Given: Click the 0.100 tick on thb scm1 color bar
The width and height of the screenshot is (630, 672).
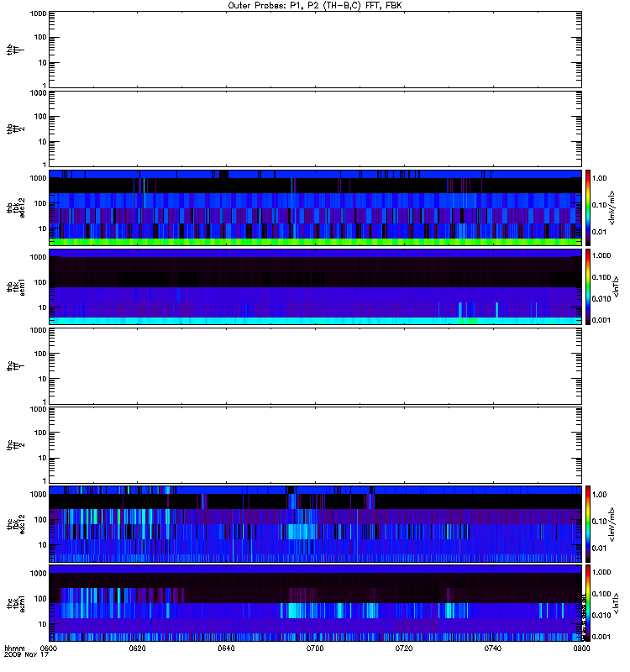Looking at the screenshot, I should [601, 277].
